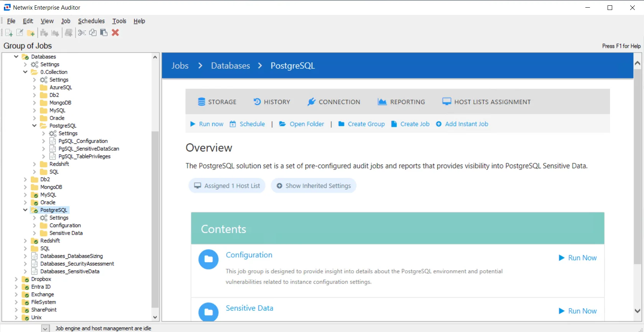
Task: Open the Help menu
Action: click(x=139, y=21)
